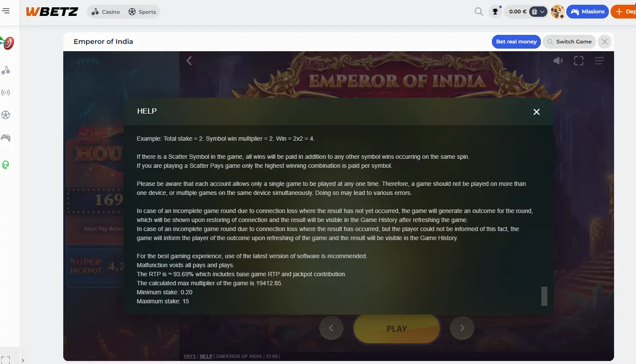Open the PAYS link in the footer
The height and width of the screenshot is (364, 636).
190,356
